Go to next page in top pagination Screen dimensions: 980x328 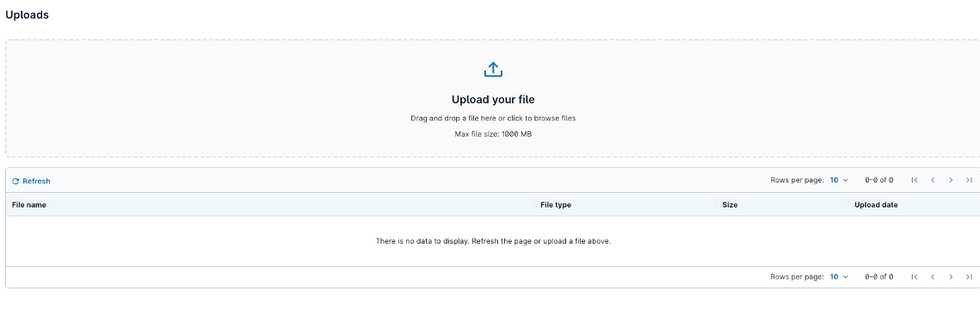951,180
